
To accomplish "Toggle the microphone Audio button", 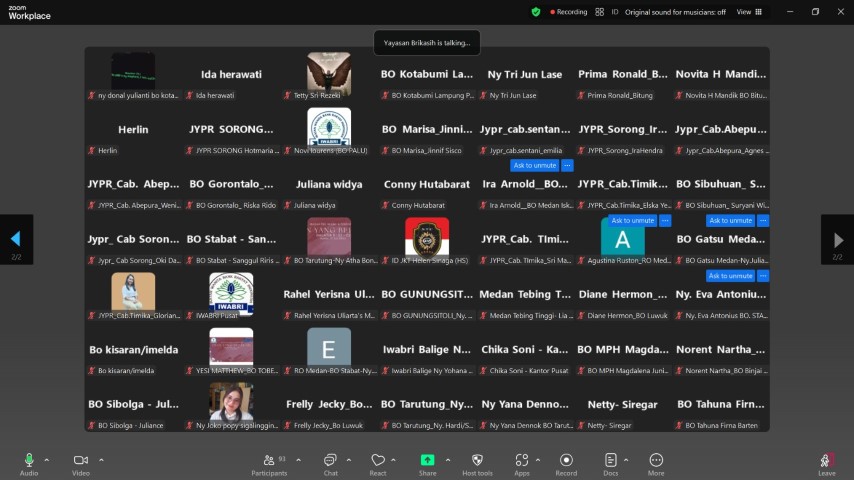I will (x=29, y=460).
